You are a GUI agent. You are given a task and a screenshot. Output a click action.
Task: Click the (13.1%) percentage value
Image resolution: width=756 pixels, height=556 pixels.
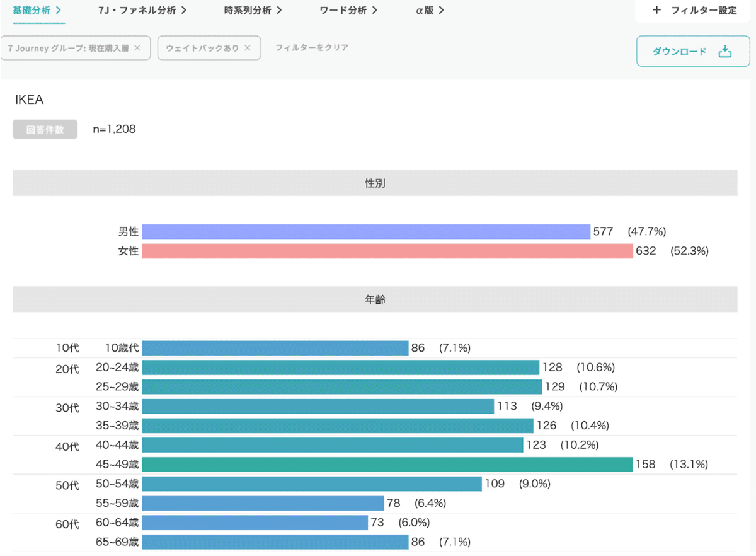(x=689, y=465)
